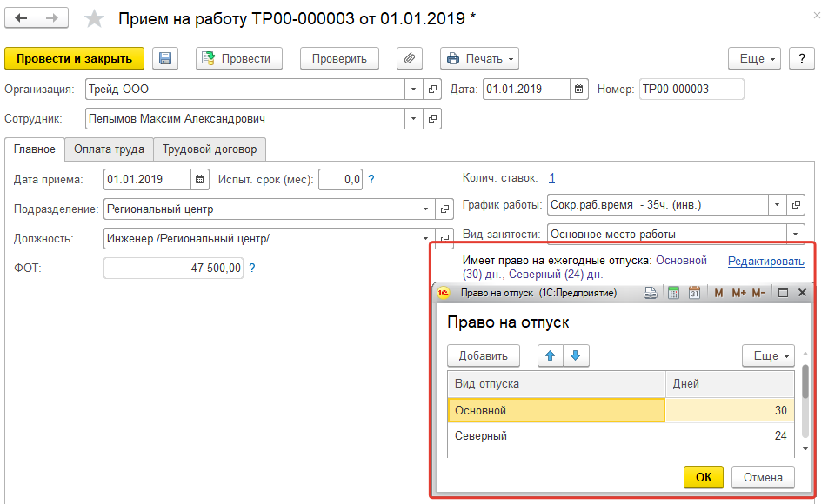Move vacation row down with blue arrow

coord(576,355)
